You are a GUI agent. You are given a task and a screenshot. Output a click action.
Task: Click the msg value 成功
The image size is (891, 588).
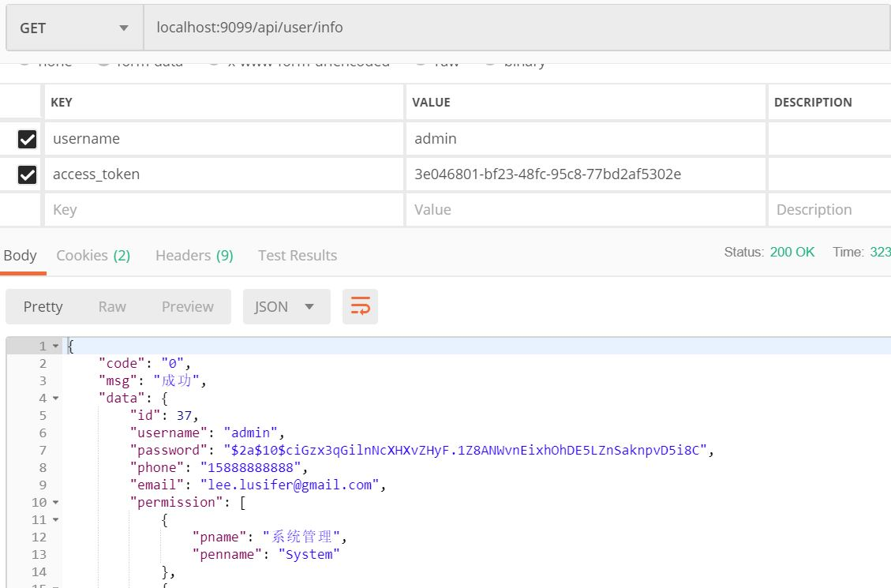(176, 380)
